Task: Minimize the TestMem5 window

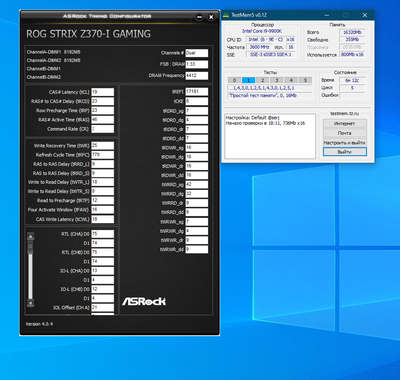Action: coord(326,15)
